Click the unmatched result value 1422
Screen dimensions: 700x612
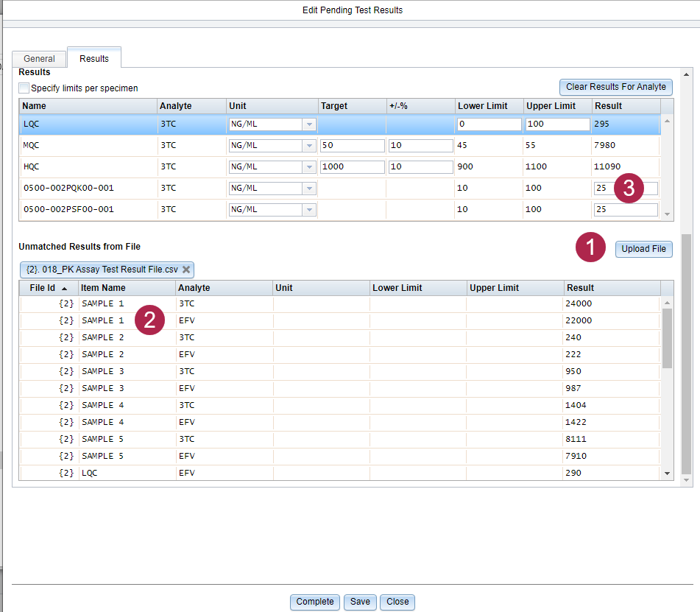tap(576, 423)
